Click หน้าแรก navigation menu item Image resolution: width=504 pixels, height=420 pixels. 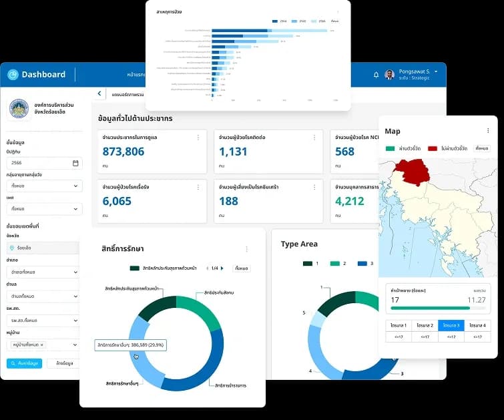pos(136,75)
